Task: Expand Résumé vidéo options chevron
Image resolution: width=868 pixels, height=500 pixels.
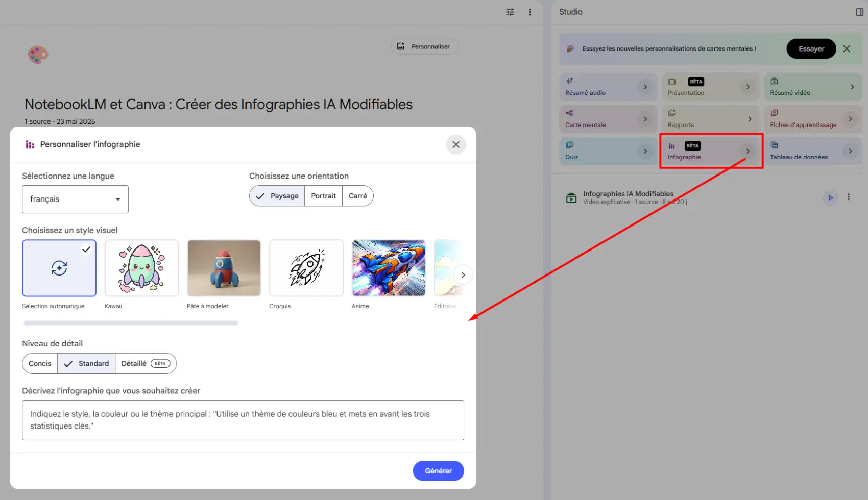Action: tap(852, 87)
